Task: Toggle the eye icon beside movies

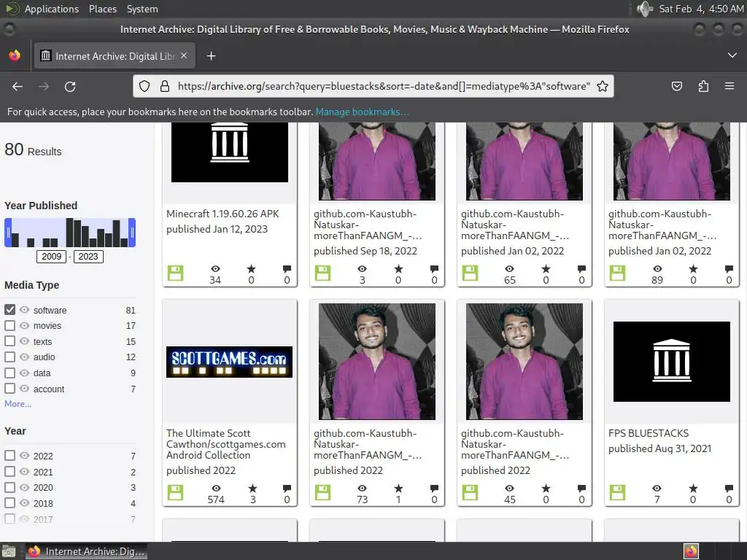Action: 24,326
